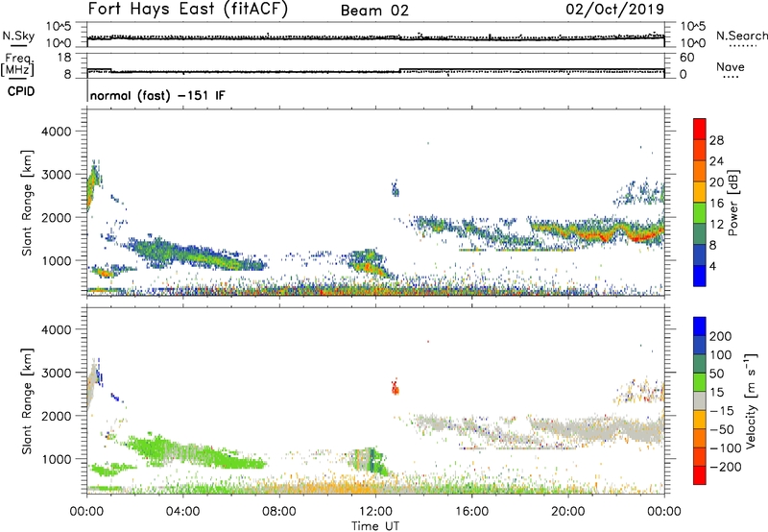
Task: Click the red top of power colorbar
Action: coord(700,129)
